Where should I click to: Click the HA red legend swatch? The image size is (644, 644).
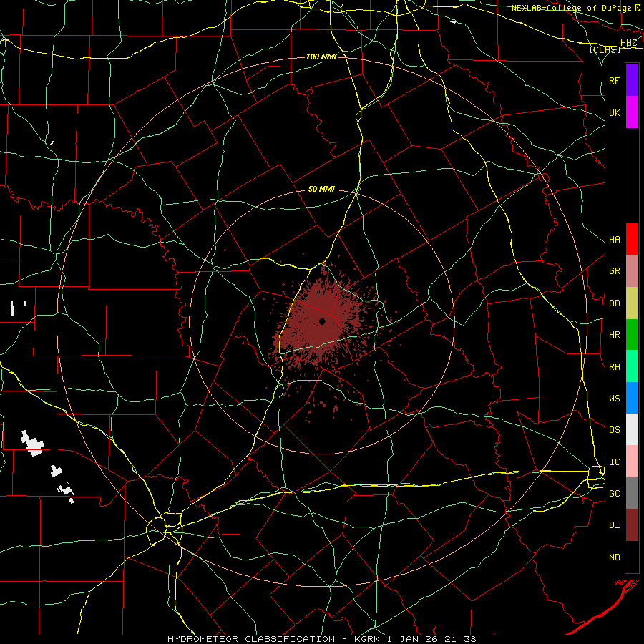click(x=632, y=239)
